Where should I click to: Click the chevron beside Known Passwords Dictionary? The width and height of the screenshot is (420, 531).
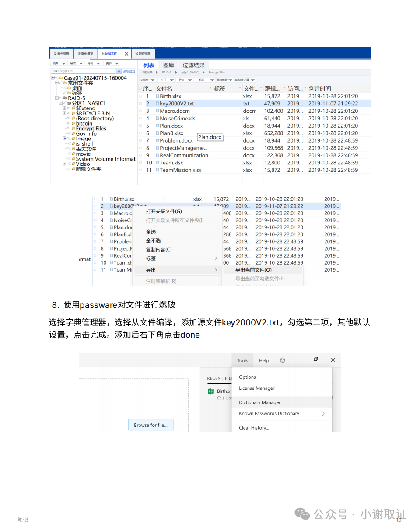pos(323,413)
